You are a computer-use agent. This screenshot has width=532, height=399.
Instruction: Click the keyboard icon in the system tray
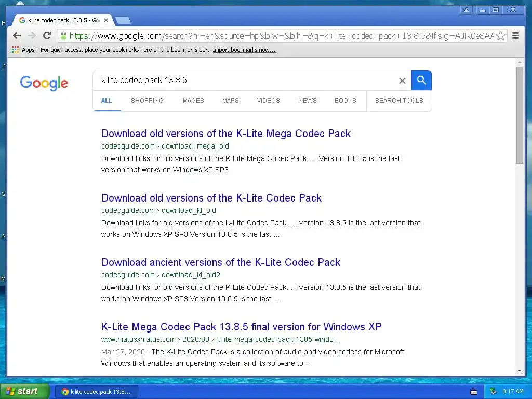point(474,392)
